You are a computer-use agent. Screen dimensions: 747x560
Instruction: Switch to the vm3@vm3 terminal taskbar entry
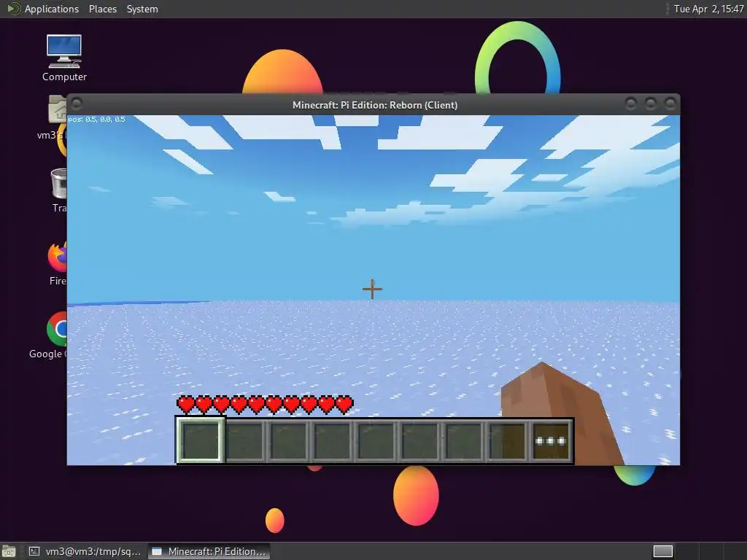tap(85, 551)
